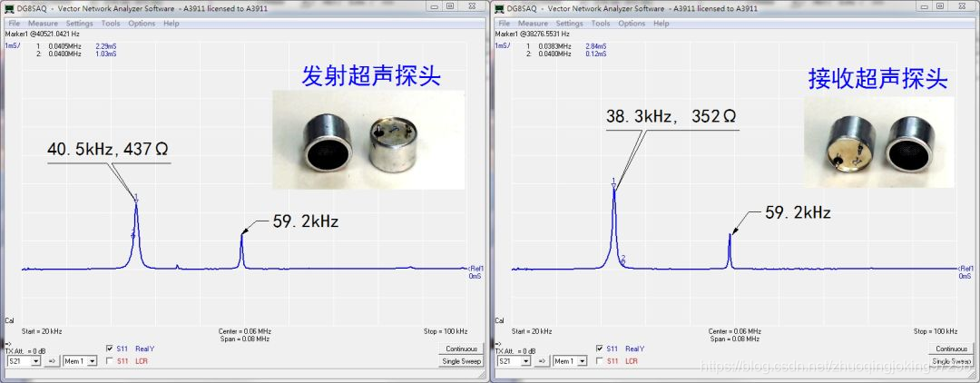
Task: Click the 1mS/ scale label in right window
Action: coord(503,46)
